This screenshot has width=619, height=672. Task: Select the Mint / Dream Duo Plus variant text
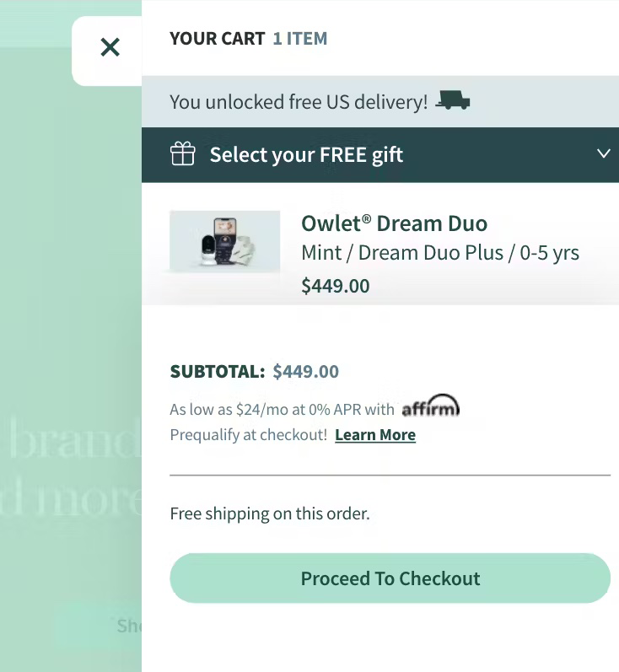[x=440, y=253]
